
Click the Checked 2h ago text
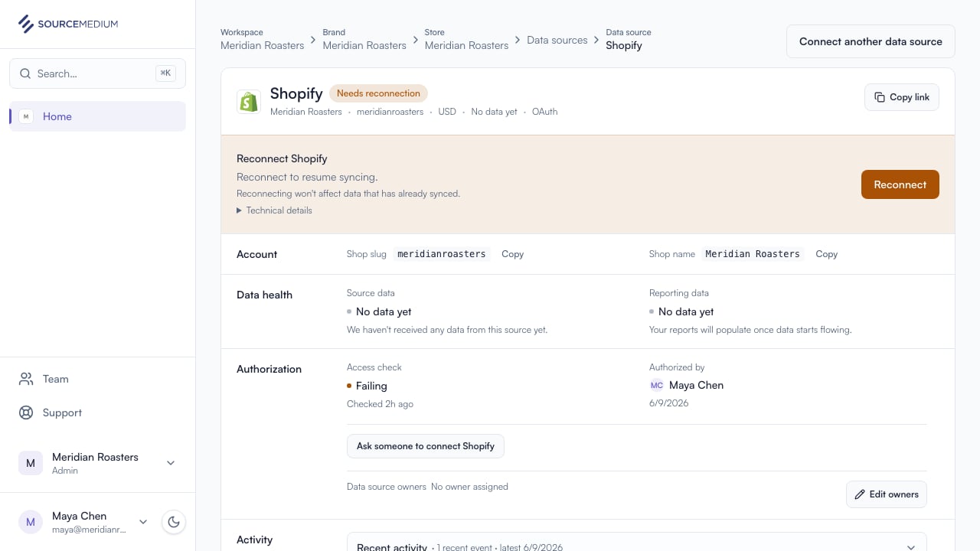[380, 404]
